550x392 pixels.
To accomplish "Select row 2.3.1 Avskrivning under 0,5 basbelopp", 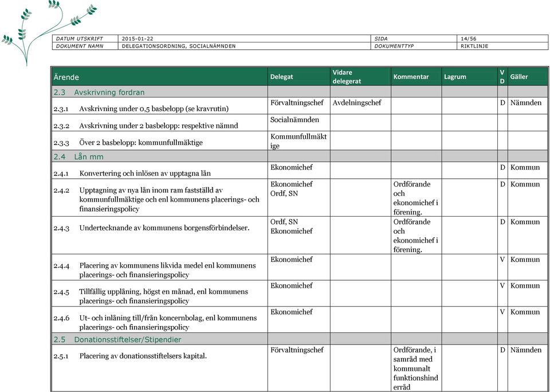I will [x=299, y=105].
